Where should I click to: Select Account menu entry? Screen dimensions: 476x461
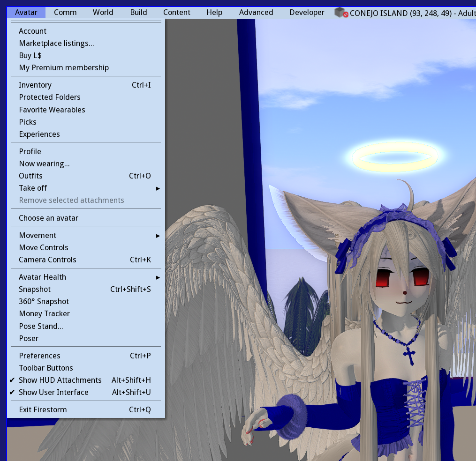tap(86, 31)
